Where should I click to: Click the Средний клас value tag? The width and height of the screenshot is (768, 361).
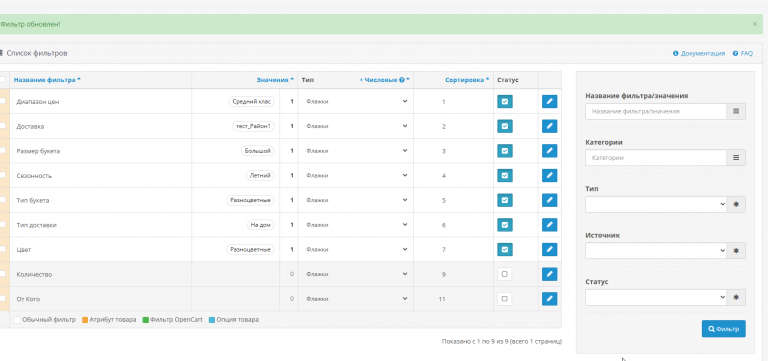(251, 101)
